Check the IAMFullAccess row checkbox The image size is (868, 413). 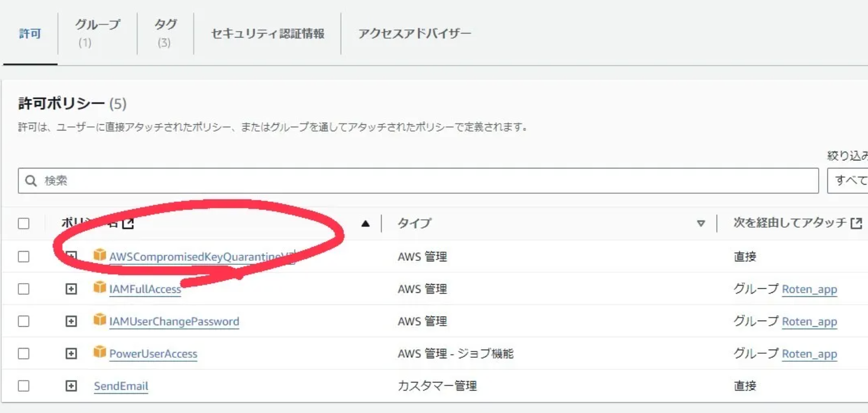(24, 289)
